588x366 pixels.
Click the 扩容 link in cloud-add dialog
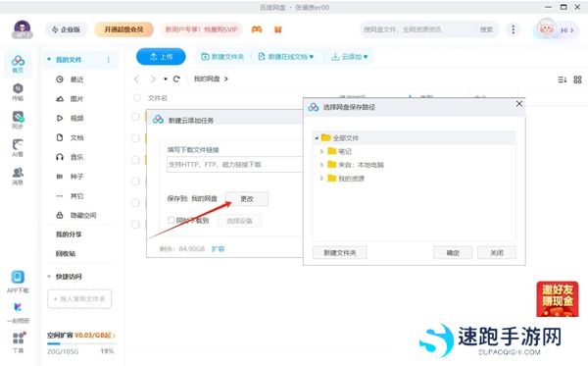click(218, 249)
